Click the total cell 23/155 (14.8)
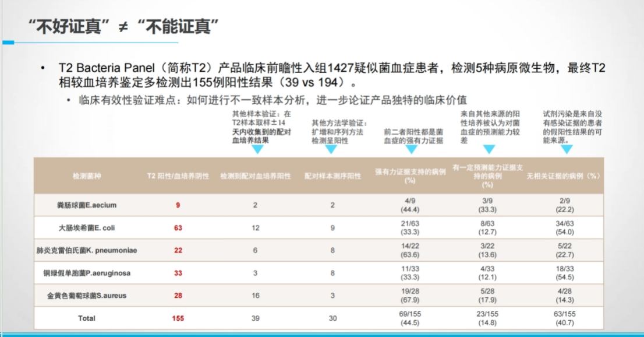Viewport: 644px width, 337px height. [487, 318]
